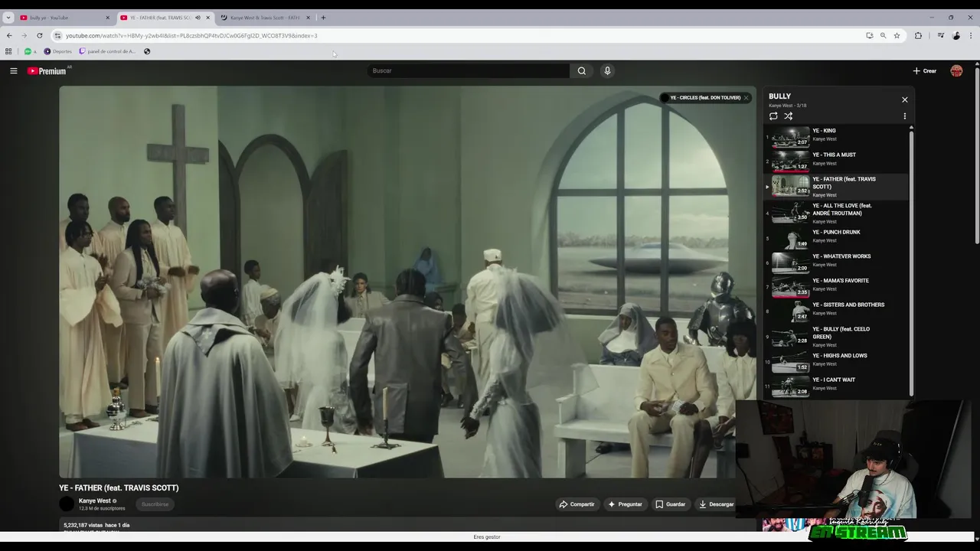Close the active YE - FATHER tab
Image resolution: width=980 pixels, height=551 pixels.
click(207, 18)
